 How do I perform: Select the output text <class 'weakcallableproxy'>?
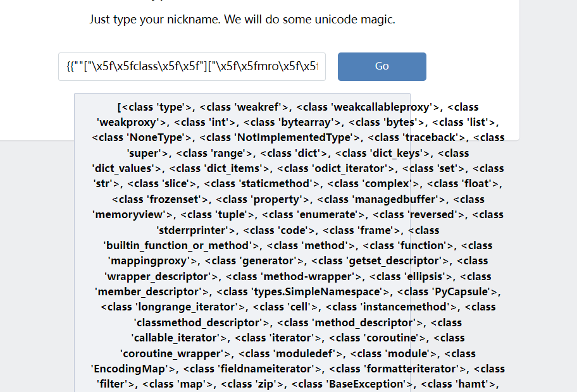point(368,107)
